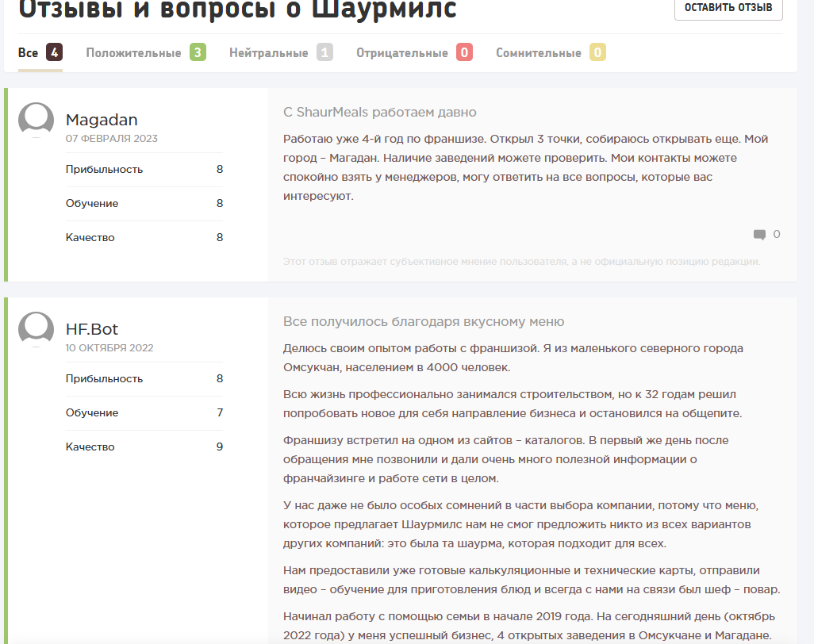Click Прибыльность rating row in HF.Bot review
The height and width of the screenshot is (644, 814).
point(144,379)
